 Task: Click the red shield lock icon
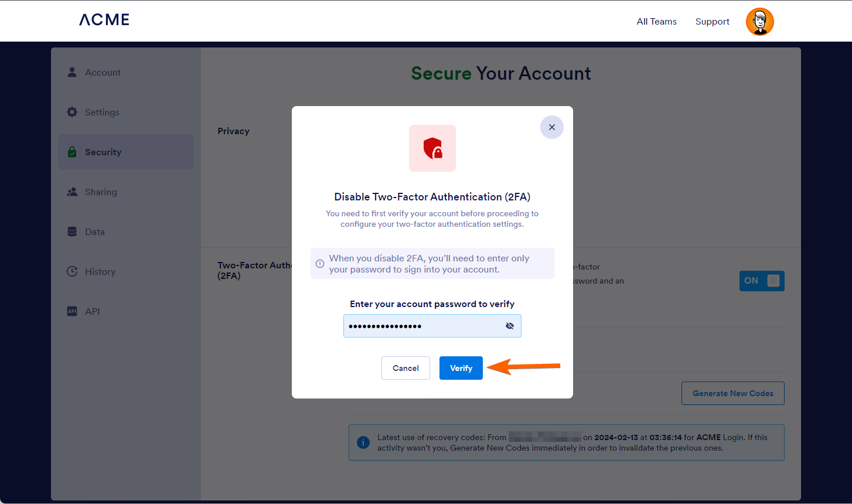tap(432, 148)
